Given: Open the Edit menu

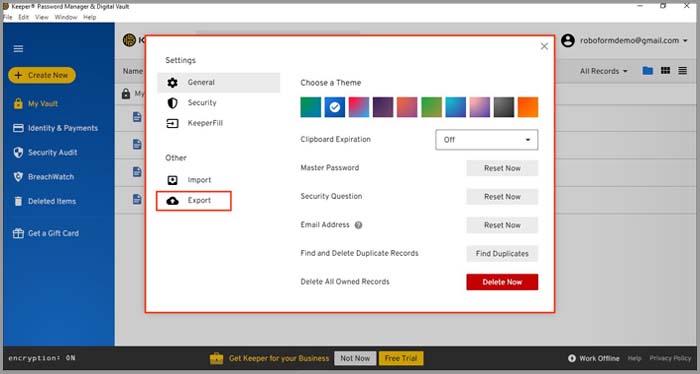Looking at the screenshot, I should (x=24, y=17).
